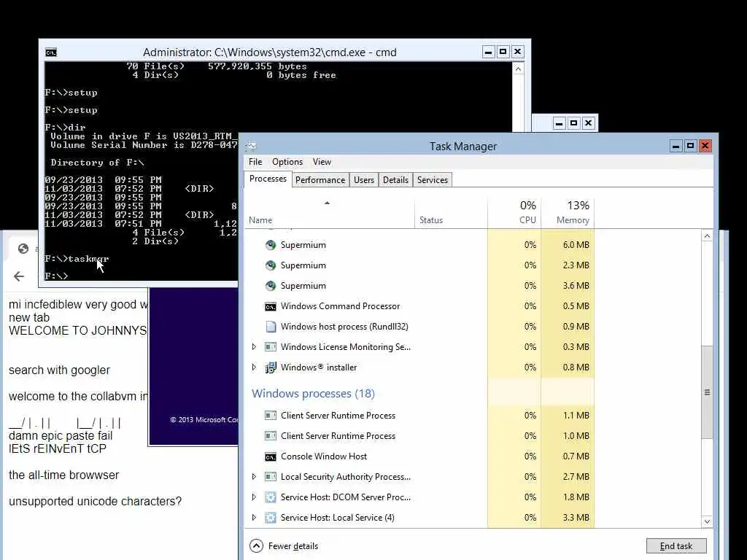Viewport: 747px width, 560px height.
Task: Open the View menu in Task Manager
Action: coord(322,162)
